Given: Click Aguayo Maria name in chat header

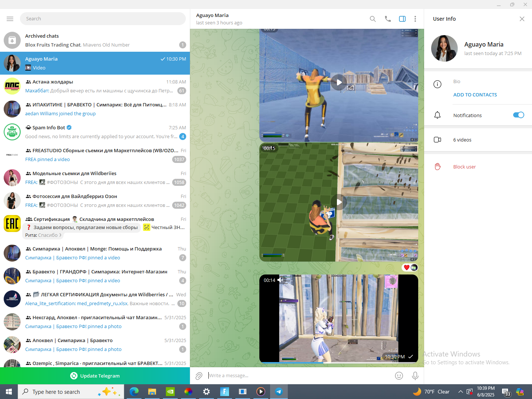Looking at the screenshot, I should (x=212, y=15).
